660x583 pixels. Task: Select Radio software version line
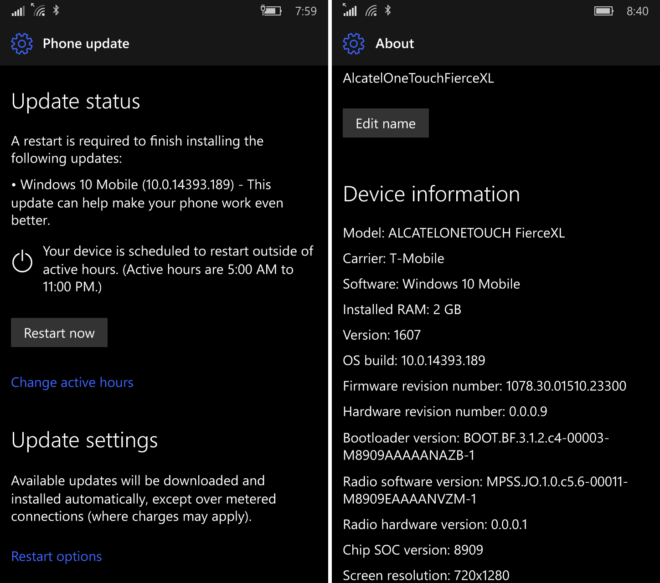point(485,490)
